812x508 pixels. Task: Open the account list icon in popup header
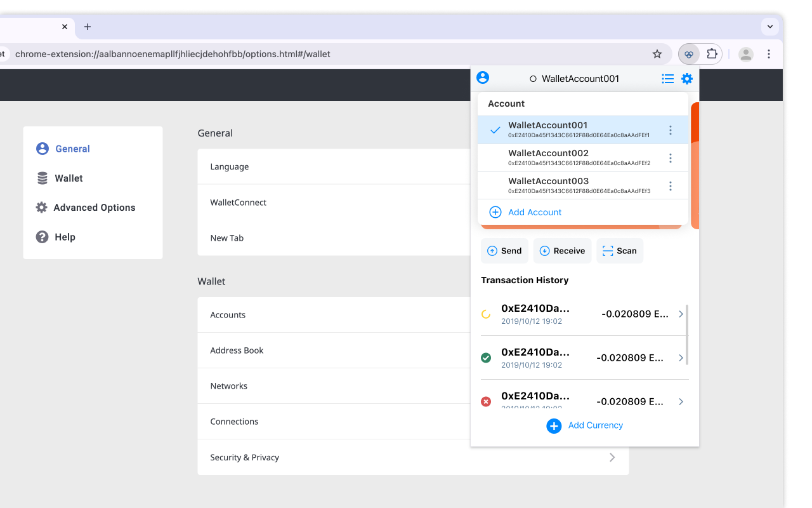[x=667, y=79]
